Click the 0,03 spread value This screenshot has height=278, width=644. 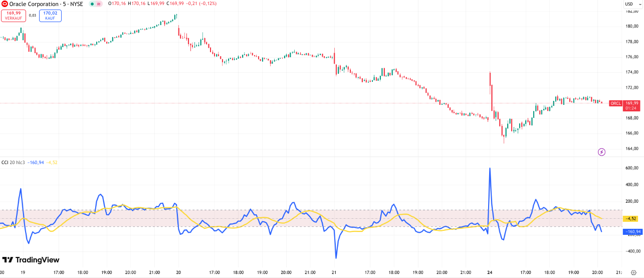tap(33, 16)
